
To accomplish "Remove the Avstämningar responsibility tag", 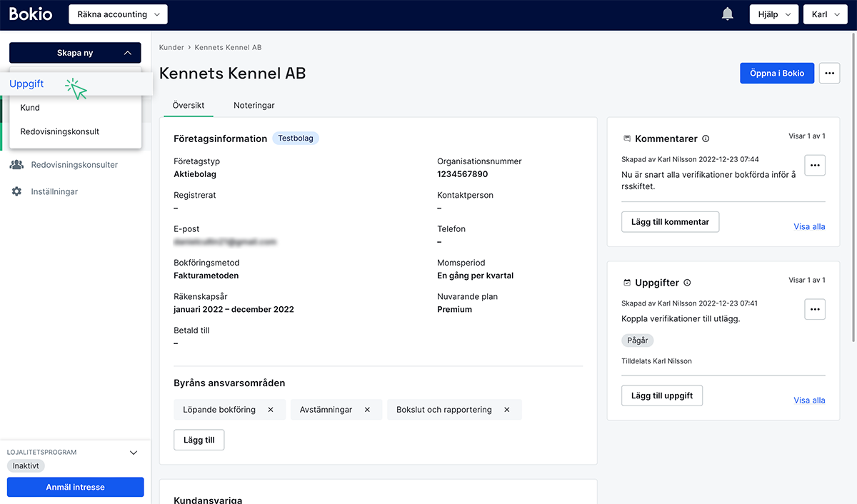I will [367, 410].
